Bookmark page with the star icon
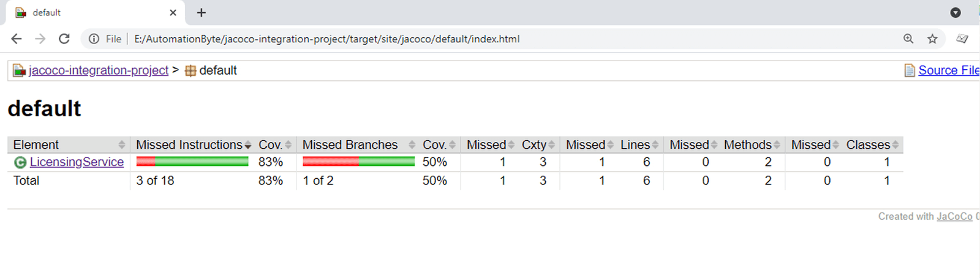 point(932,39)
